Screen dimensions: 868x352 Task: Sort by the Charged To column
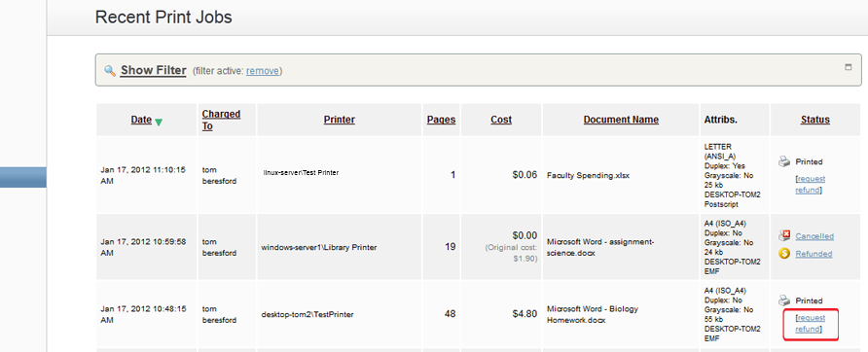coord(221,120)
